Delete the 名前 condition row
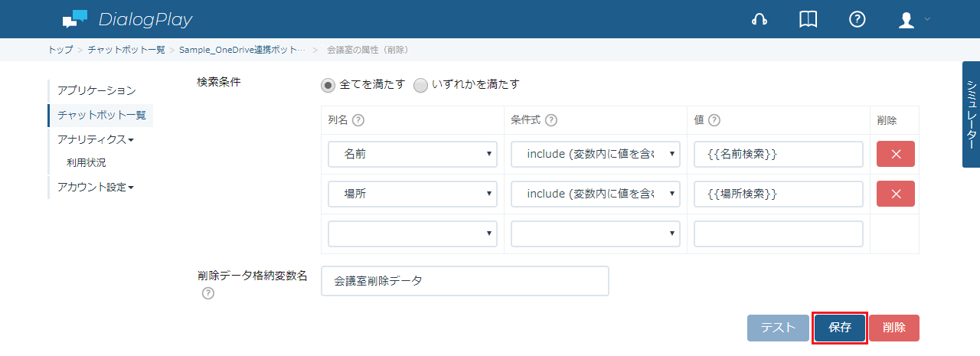This screenshot has width=980, height=356. pos(896,154)
